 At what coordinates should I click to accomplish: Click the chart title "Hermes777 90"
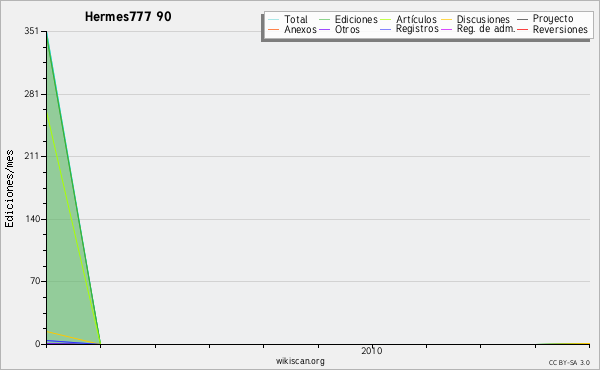tap(128, 16)
